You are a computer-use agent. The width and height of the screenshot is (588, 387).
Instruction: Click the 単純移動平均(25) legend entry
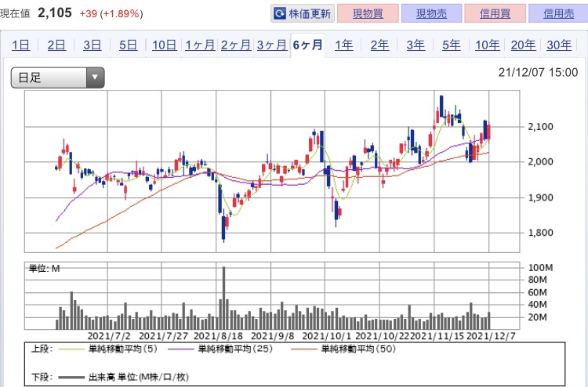coord(235,349)
